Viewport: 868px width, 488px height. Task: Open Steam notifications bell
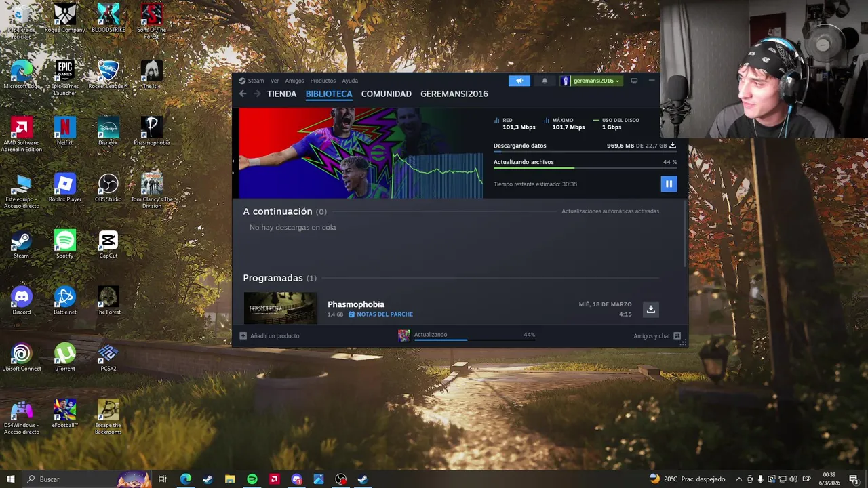point(545,81)
